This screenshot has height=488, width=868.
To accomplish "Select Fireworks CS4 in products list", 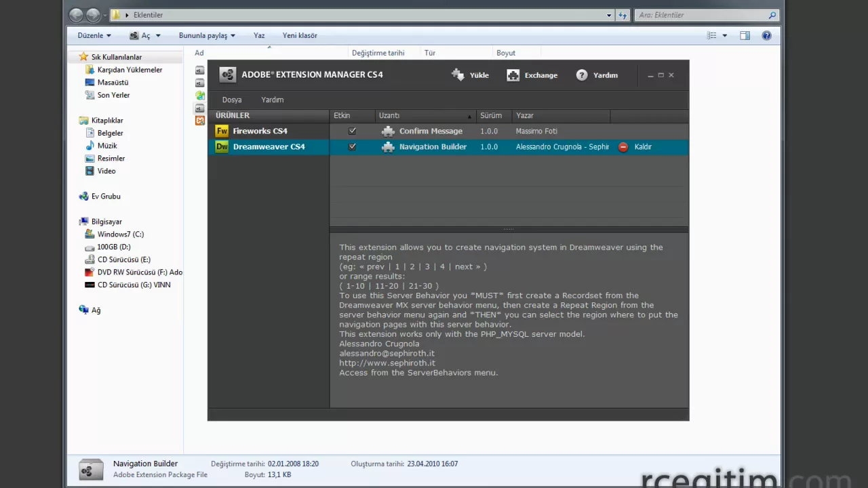I will 269,131.
